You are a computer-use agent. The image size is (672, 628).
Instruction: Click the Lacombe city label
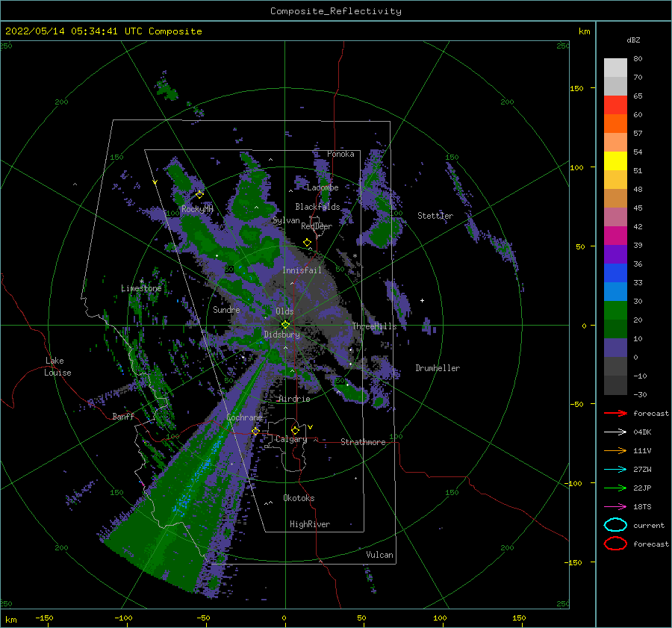[323, 187]
